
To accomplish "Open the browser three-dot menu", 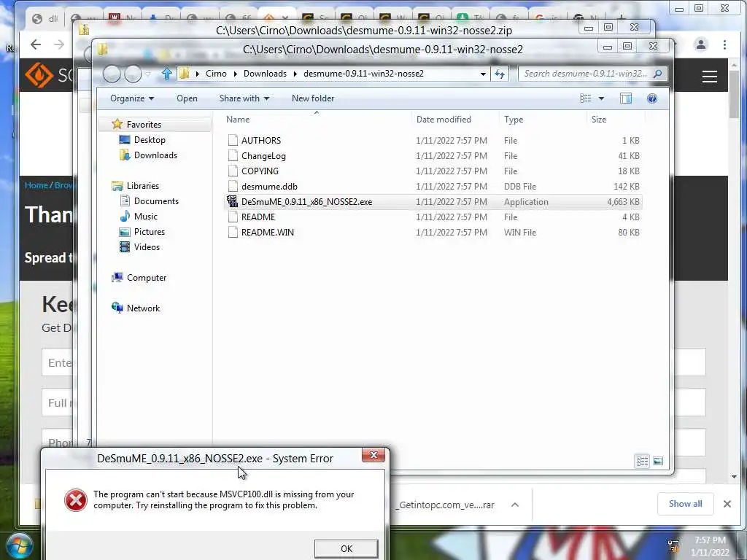I will click(724, 44).
